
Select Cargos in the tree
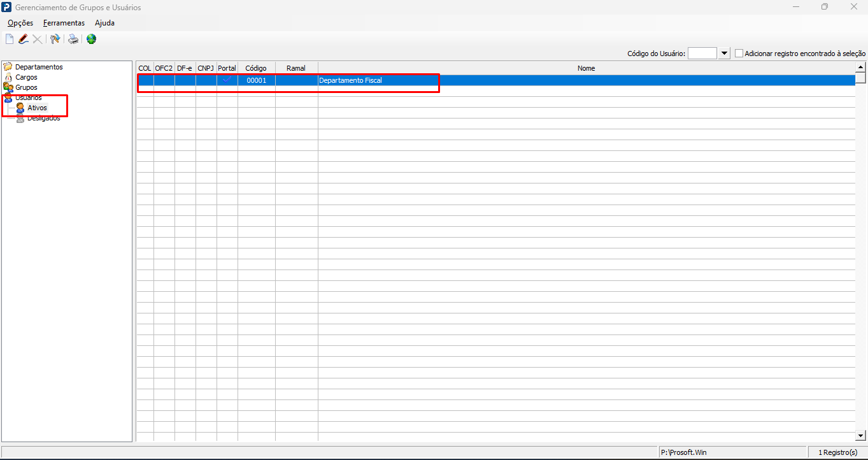click(x=26, y=77)
